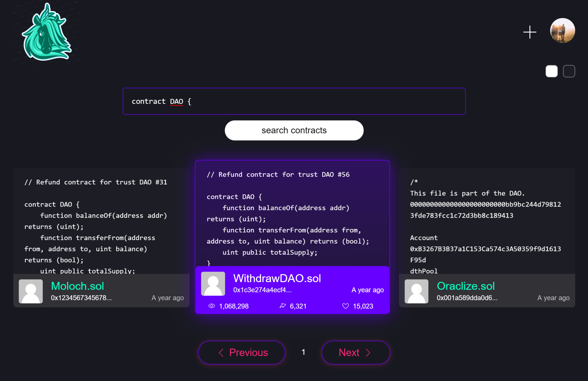Open the WithdrawDAO.sol contract title

click(277, 278)
